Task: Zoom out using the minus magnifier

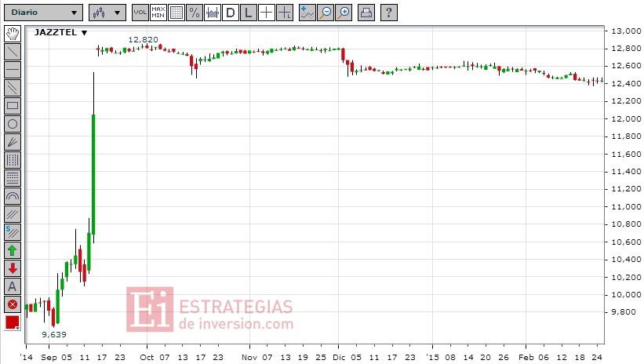Action: [x=326, y=13]
